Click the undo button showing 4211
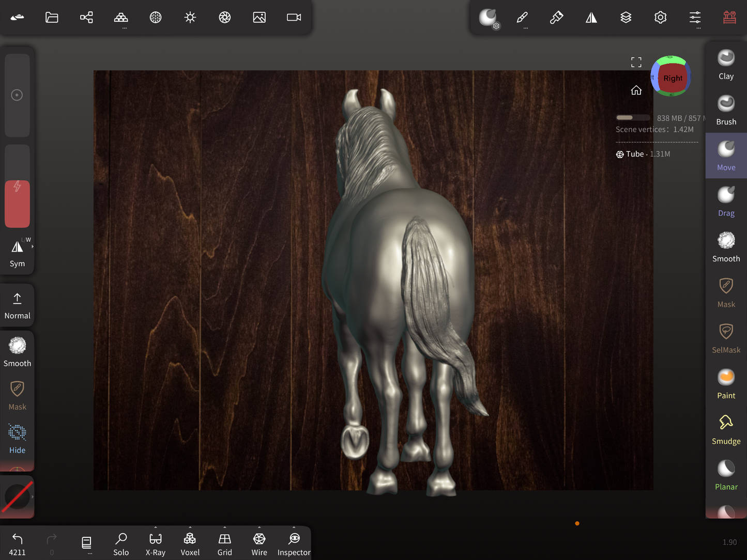747x560 pixels. tap(17, 545)
